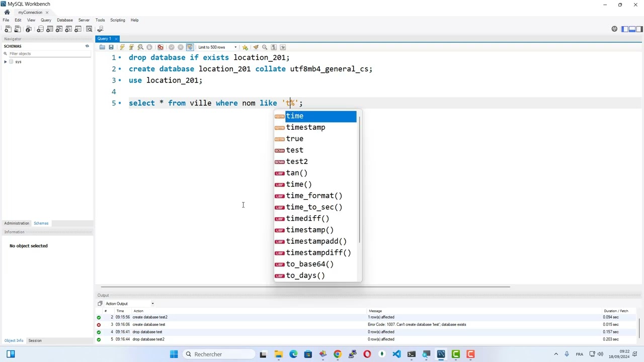Open the File menu
This screenshot has height=362, width=644.
pos(6,20)
